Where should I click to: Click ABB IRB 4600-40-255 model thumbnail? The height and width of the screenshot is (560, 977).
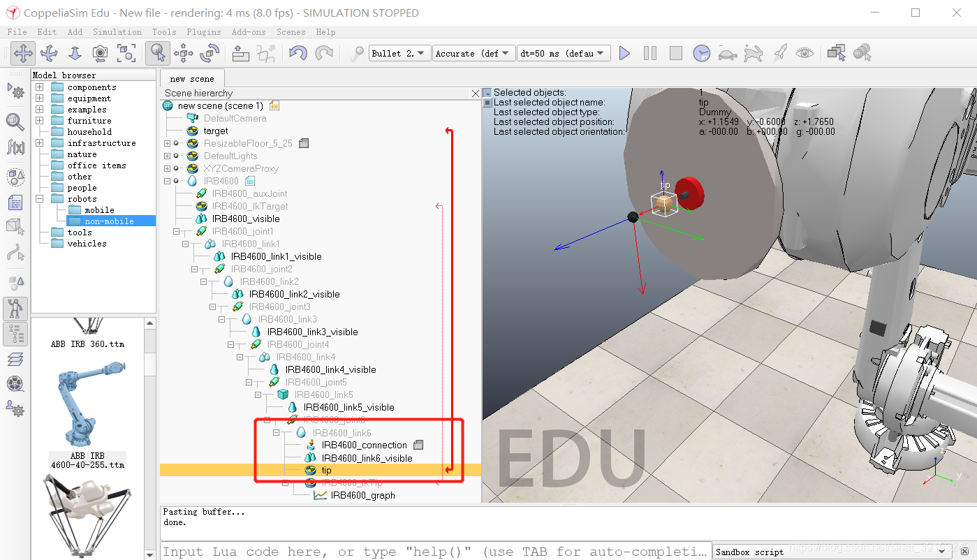pos(87,406)
